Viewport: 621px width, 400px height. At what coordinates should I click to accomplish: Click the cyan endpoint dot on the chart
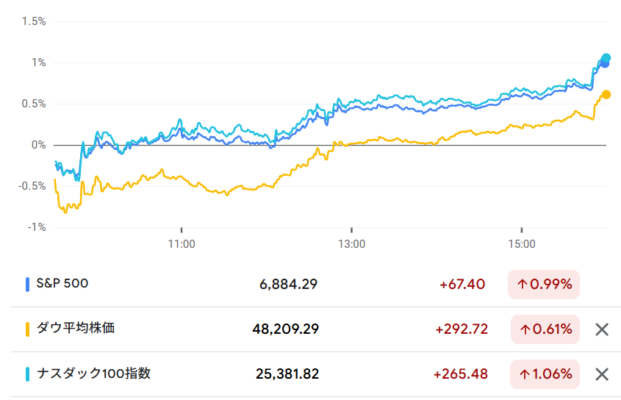pyautogui.click(x=606, y=58)
